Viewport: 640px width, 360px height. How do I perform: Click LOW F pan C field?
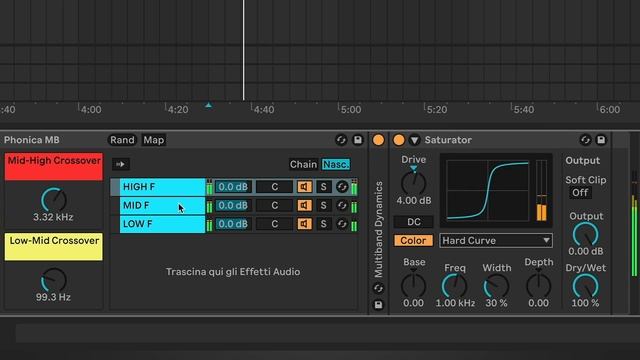(275, 224)
